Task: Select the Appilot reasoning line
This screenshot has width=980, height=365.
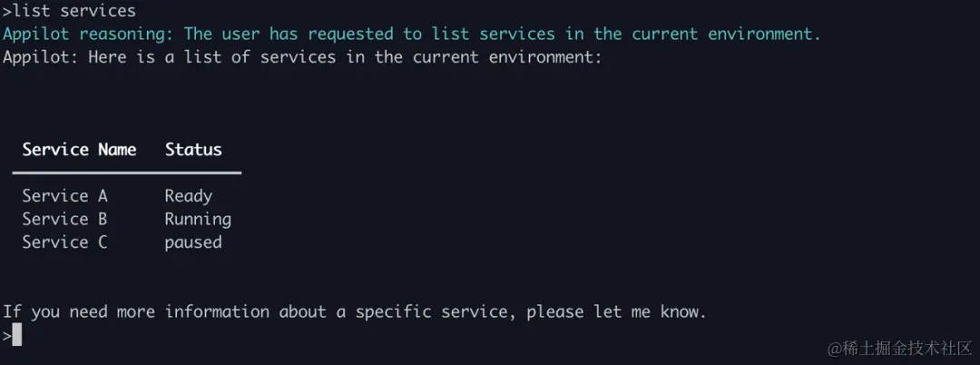Action: coord(411,34)
